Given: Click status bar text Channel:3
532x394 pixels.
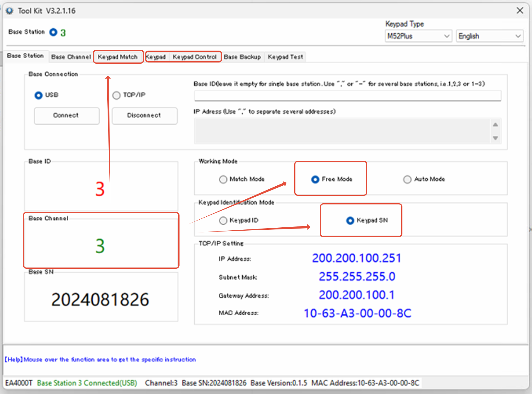Looking at the screenshot, I should pos(161,383).
